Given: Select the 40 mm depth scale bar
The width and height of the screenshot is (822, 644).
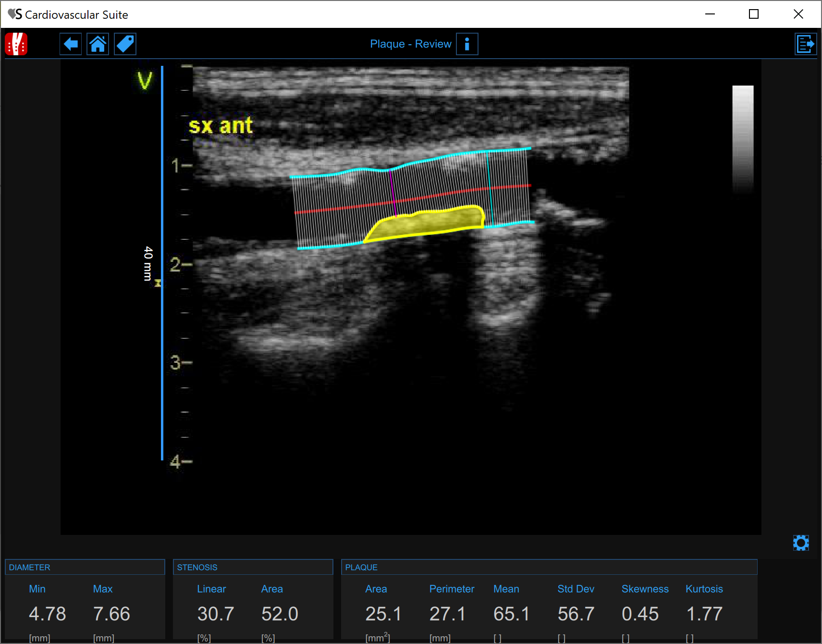Looking at the screenshot, I should 162,263.
